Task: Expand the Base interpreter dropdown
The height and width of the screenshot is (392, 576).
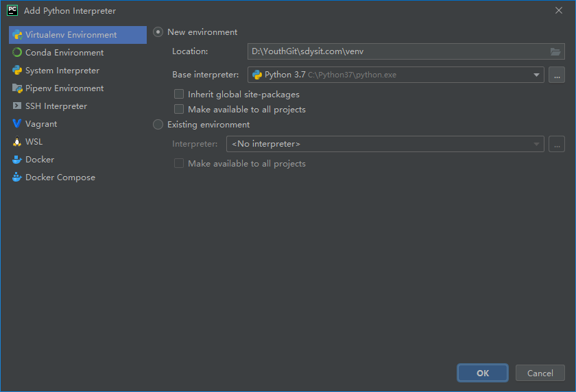Action: pyautogui.click(x=536, y=75)
